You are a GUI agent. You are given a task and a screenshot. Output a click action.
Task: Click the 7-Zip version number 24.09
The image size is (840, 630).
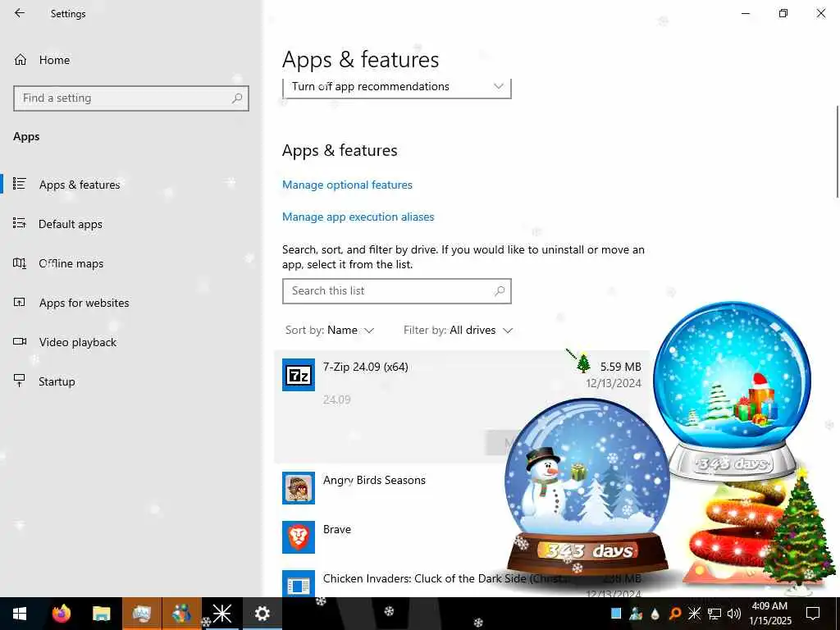[x=336, y=399]
